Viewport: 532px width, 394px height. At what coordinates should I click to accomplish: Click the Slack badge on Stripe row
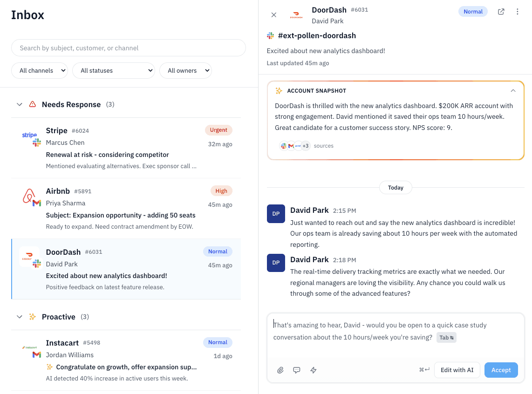pyautogui.click(x=37, y=143)
